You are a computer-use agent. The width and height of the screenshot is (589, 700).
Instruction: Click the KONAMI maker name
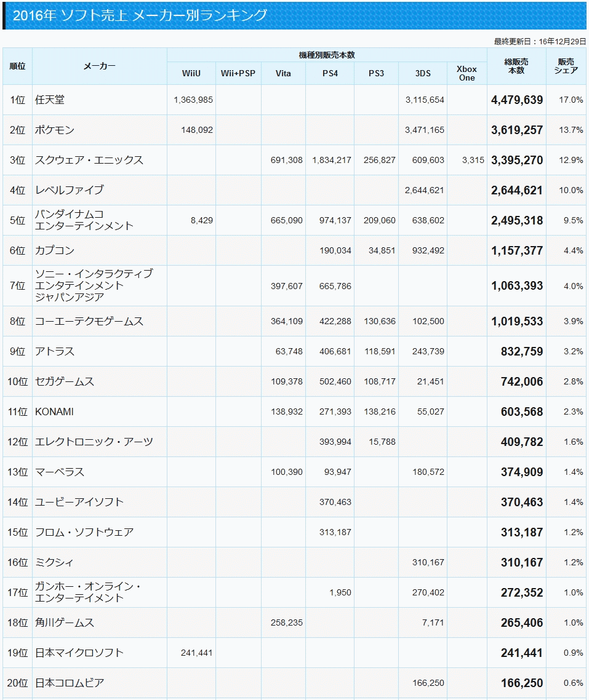click(x=55, y=412)
